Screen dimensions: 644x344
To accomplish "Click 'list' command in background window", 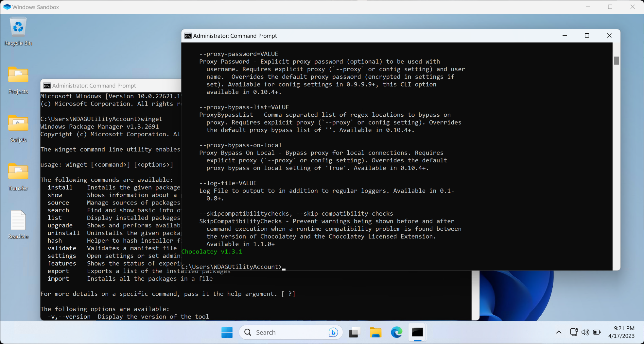I will [55, 218].
